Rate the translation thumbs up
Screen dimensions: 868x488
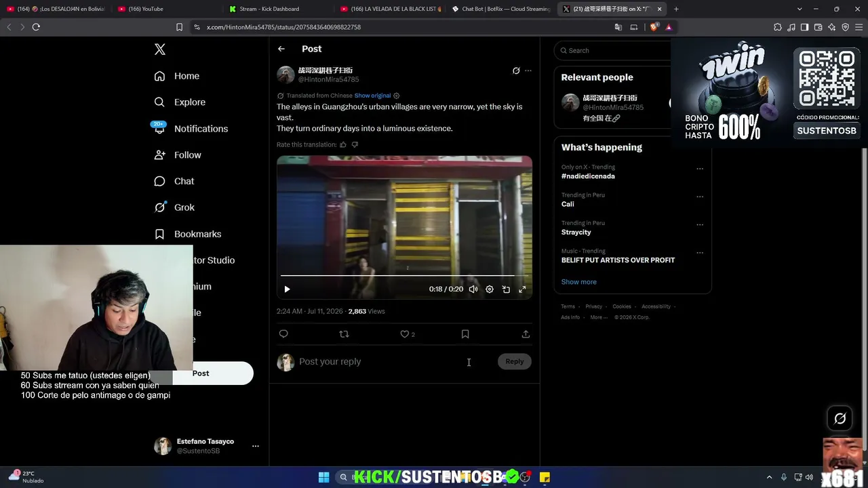[x=343, y=144]
